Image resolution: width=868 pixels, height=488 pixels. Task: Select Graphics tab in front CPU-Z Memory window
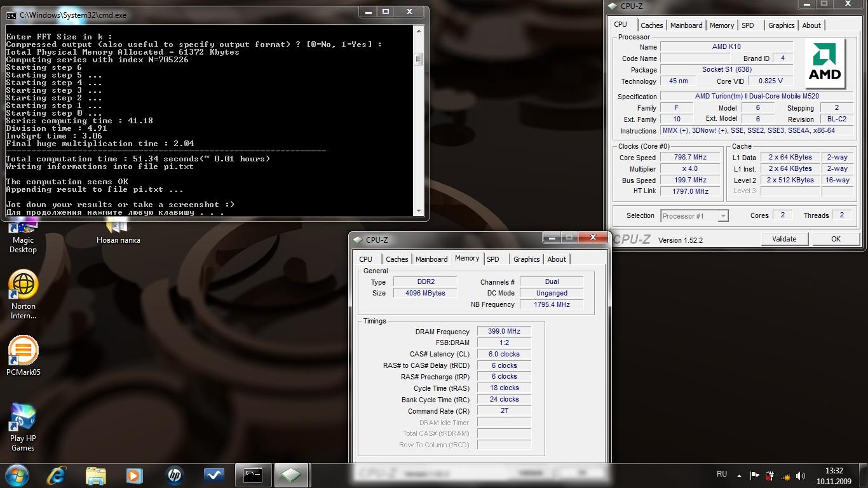pos(527,259)
